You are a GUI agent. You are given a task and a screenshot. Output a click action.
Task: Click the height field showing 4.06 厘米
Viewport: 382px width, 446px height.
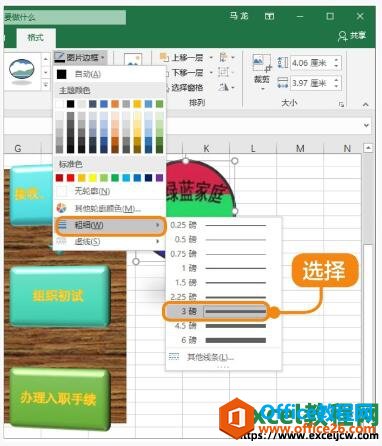311,63
